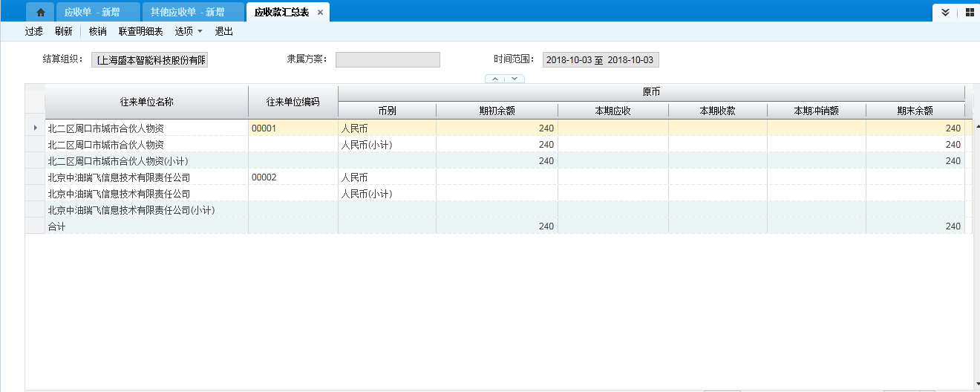Open the tab list double-chevron icon
The width and height of the screenshot is (980, 392).
click(945, 12)
